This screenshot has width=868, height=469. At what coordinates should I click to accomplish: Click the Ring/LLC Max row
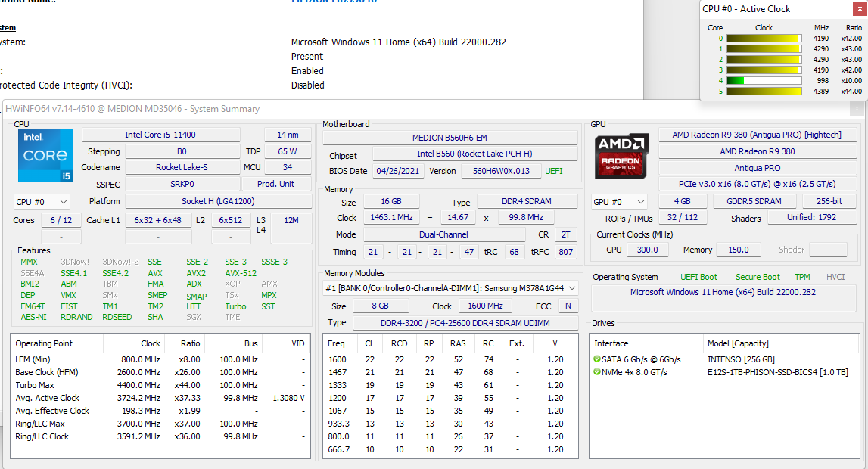click(x=160, y=424)
